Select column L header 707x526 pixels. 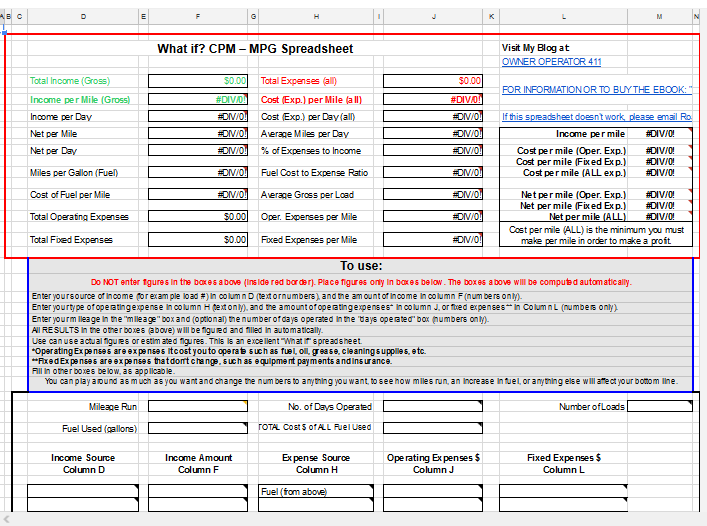[564, 17]
